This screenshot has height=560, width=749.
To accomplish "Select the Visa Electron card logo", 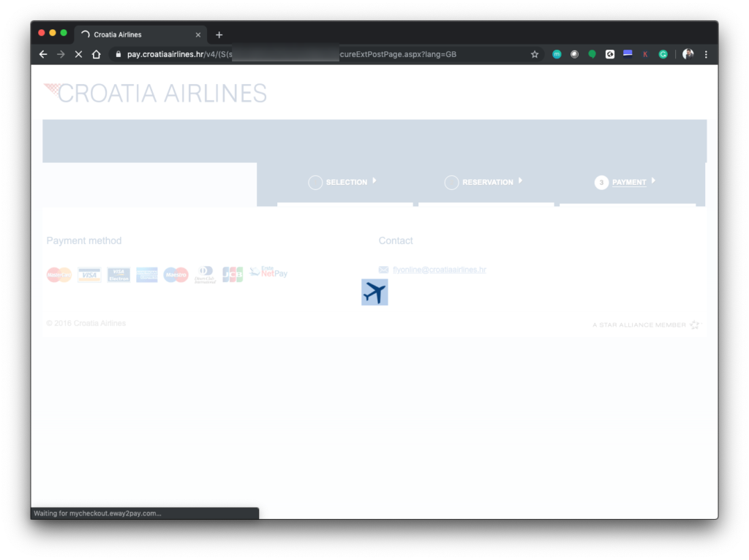I will pyautogui.click(x=118, y=275).
